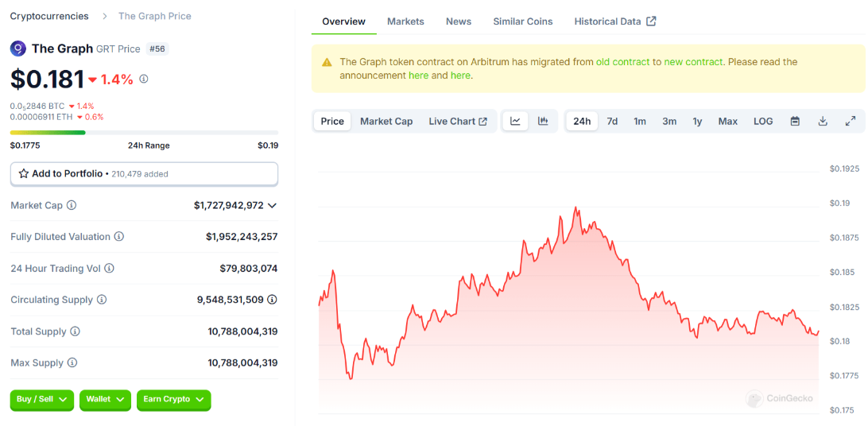Click the peak of the price chart line

[x=575, y=207]
